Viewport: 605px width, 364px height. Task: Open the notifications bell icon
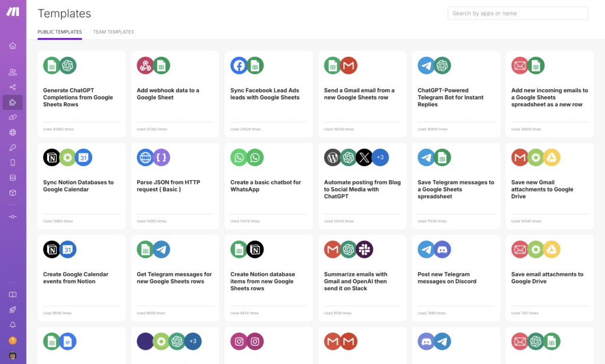(x=12, y=325)
